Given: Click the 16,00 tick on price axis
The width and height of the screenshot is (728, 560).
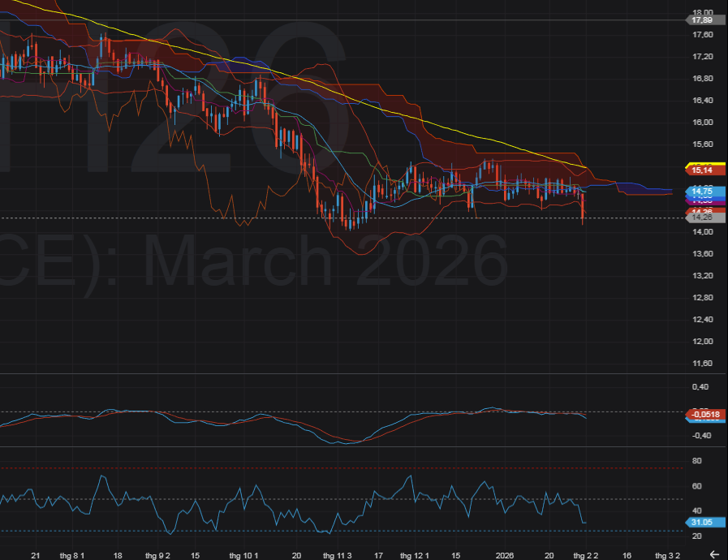Looking at the screenshot, I should click(702, 122).
